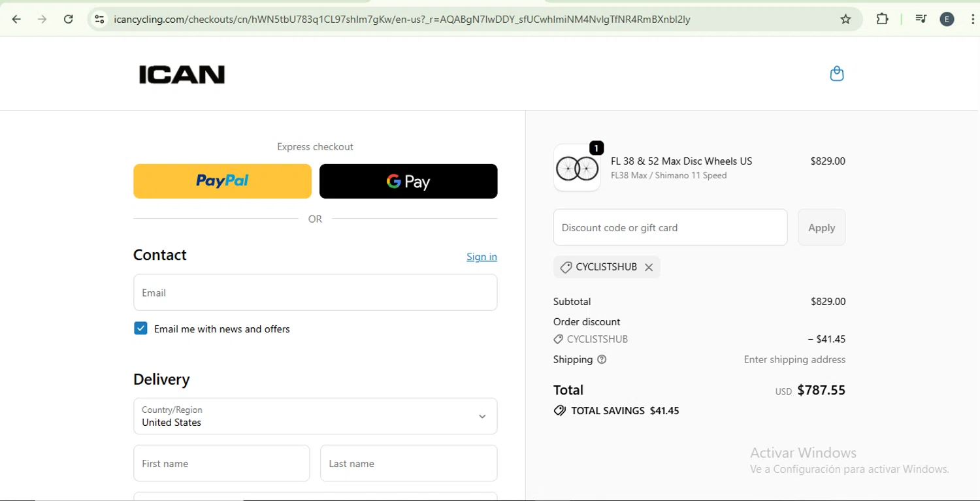This screenshot has height=501, width=980.
Task: Go back with the browser back arrow
Action: coord(17,19)
